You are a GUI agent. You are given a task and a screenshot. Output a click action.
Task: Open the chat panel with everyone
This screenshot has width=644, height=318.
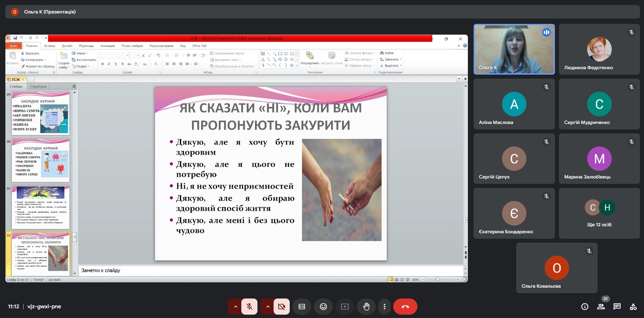(617, 307)
